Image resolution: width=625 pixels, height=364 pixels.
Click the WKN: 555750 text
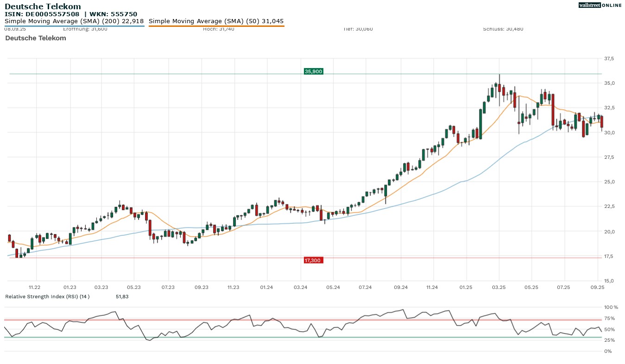point(114,14)
